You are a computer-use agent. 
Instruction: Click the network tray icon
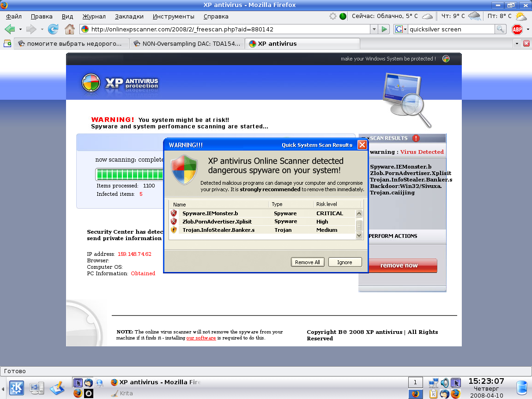pyautogui.click(x=433, y=383)
